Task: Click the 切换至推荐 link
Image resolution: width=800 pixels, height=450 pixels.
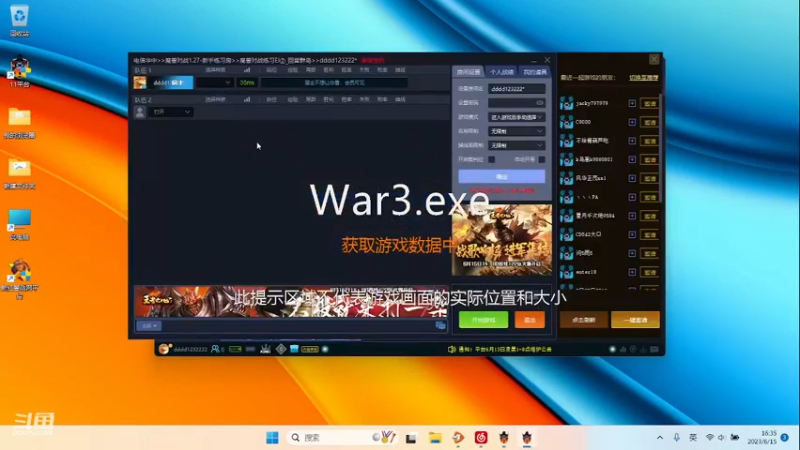Action: [643, 78]
